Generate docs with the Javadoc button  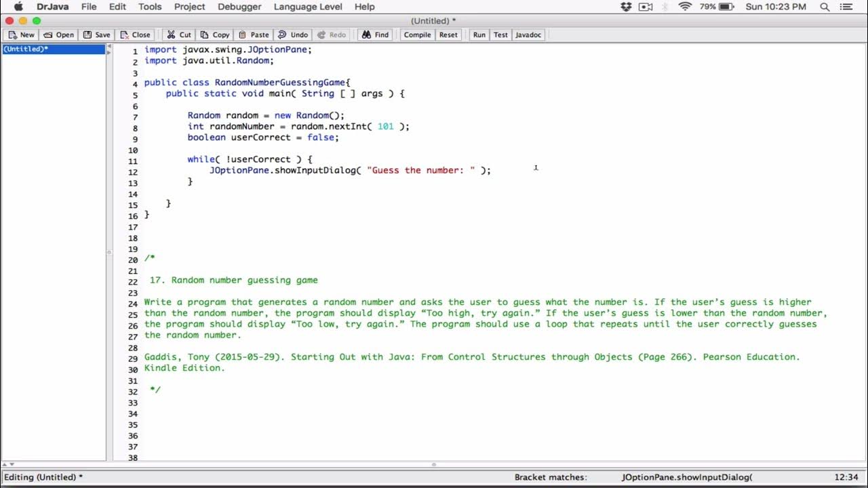pos(528,35)
